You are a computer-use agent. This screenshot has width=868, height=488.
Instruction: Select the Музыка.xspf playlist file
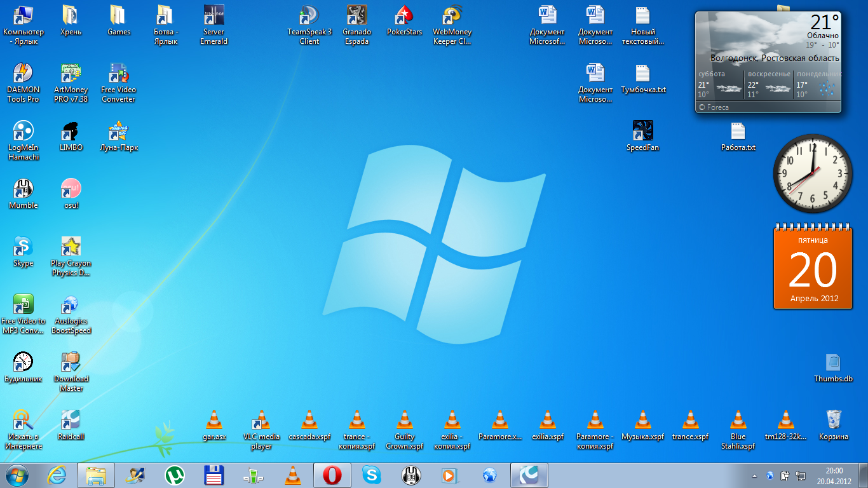click(642, 426)
